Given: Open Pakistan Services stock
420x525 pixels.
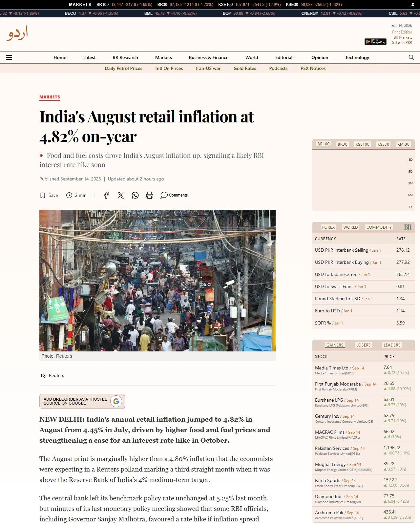Looking at the screenshot, I should pyautogui.click(x=332, y=448).
